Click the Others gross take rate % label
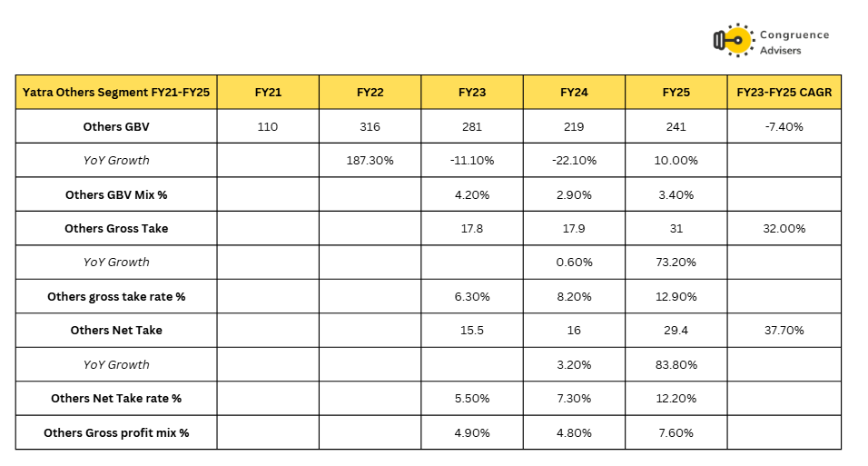 tap(116, 296)
